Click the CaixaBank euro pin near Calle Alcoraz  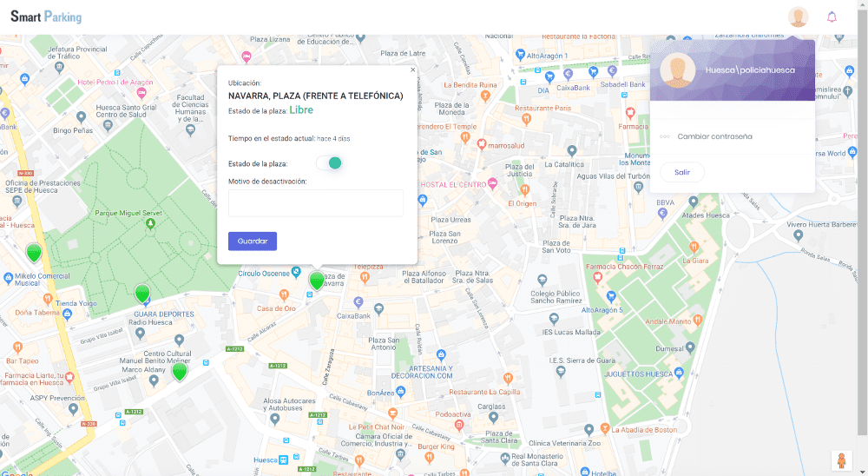click(x=358, y=302)
